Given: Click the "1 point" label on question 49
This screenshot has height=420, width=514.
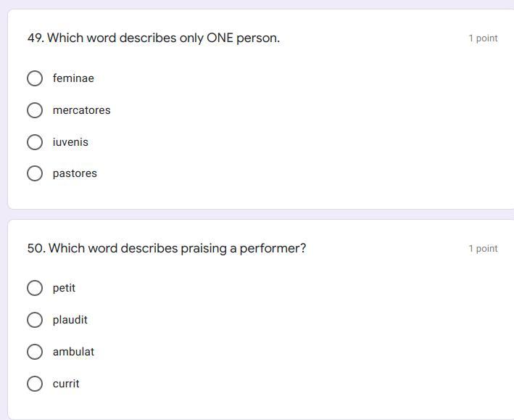Looking at the screenshot, I should point(483,38).
